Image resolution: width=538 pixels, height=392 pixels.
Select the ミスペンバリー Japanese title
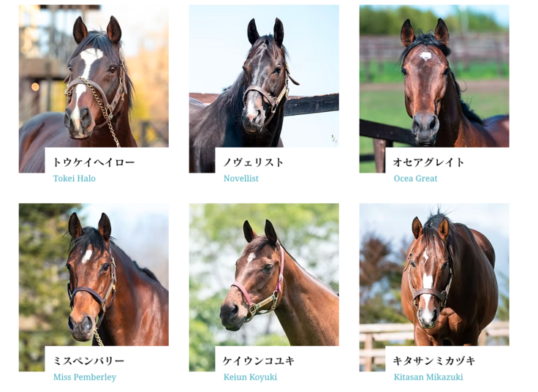88,361
